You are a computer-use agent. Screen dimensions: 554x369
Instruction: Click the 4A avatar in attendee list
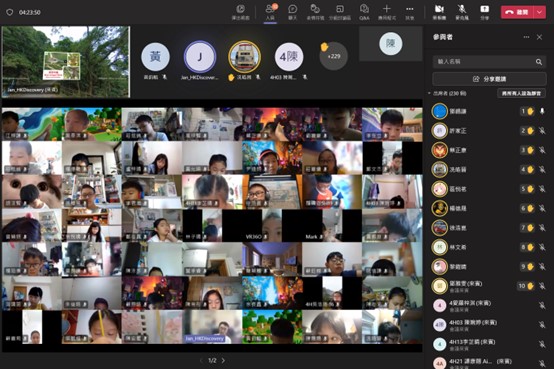[x=440, y=363]
